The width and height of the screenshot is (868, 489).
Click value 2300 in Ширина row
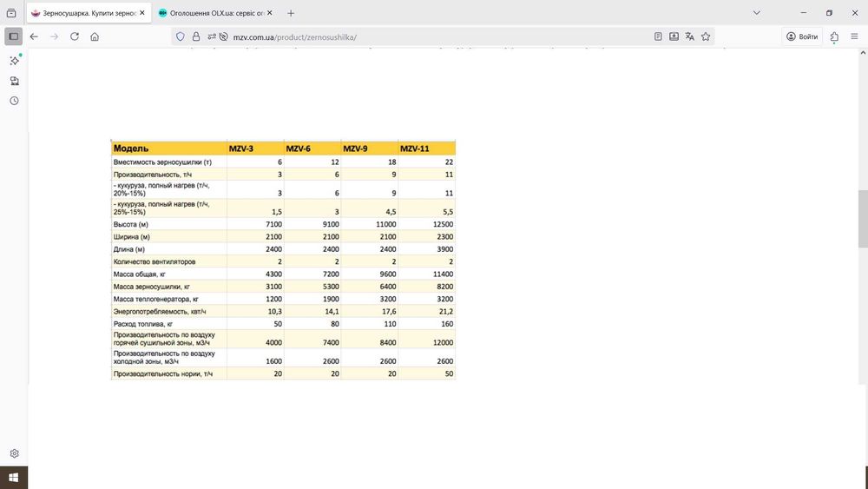point(444,236)
